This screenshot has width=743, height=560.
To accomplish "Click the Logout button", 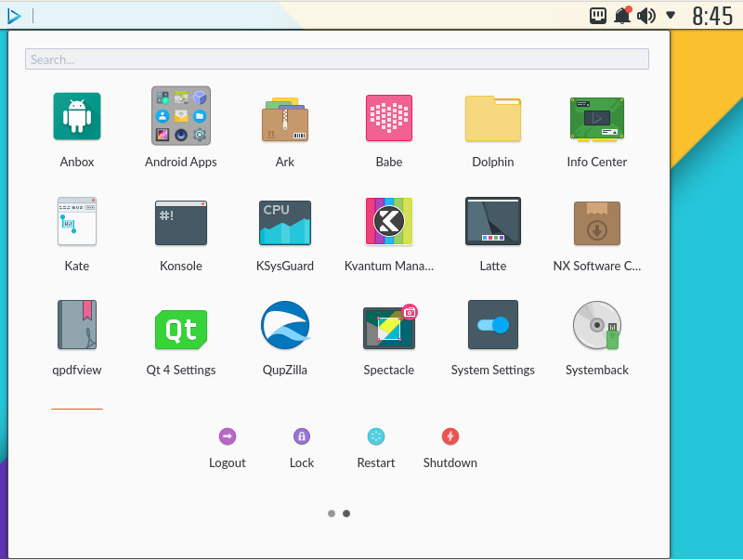I will pyautogui.click(x=228, y=436).
